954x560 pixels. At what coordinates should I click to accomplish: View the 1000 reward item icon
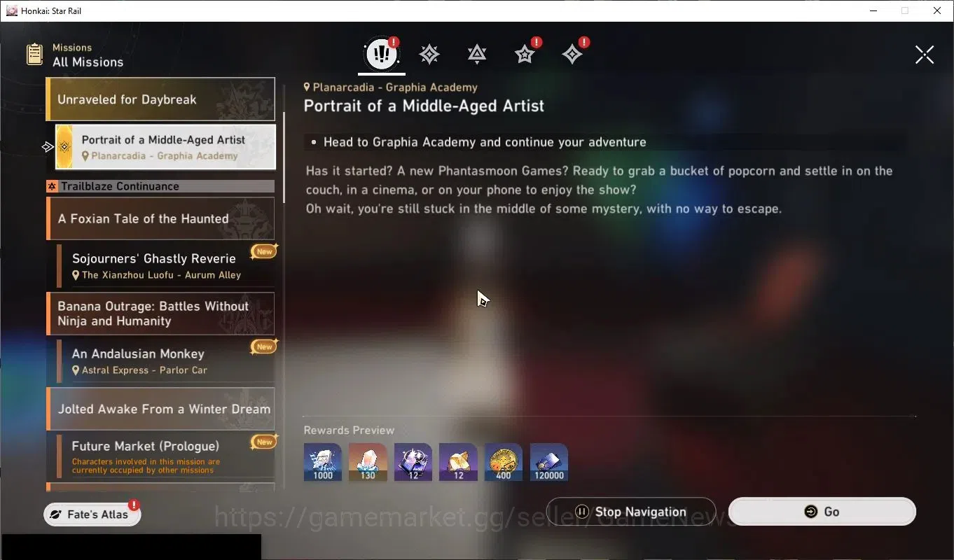(323, 462)
